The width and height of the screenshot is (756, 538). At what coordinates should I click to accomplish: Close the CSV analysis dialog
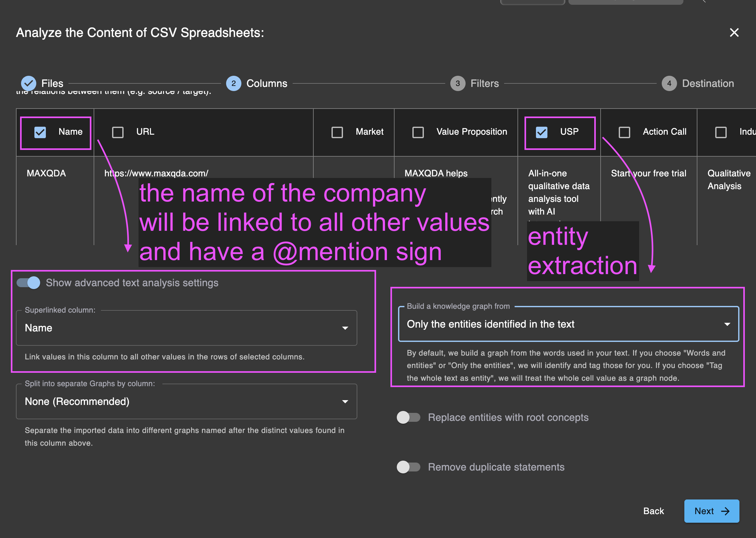[734, 32]
